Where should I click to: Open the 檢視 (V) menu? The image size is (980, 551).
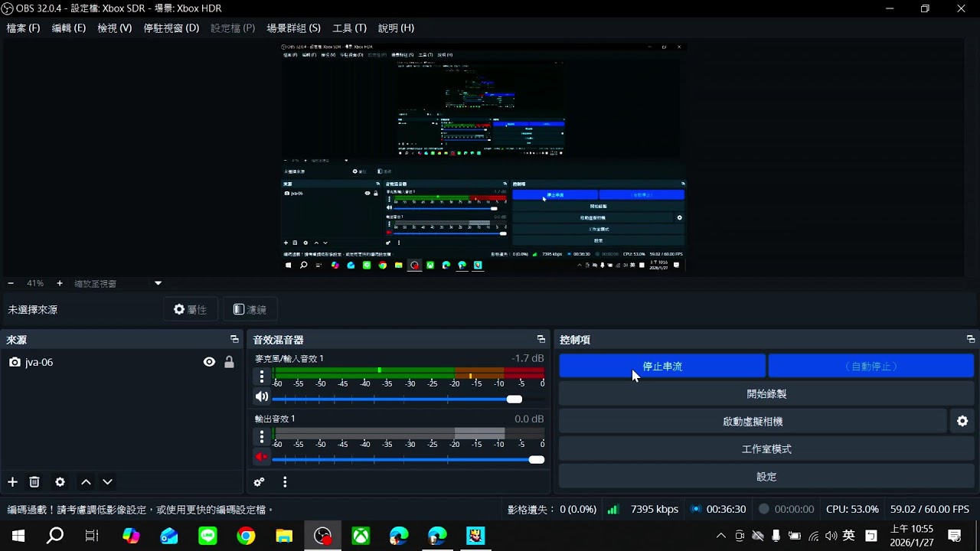(115, 28)
